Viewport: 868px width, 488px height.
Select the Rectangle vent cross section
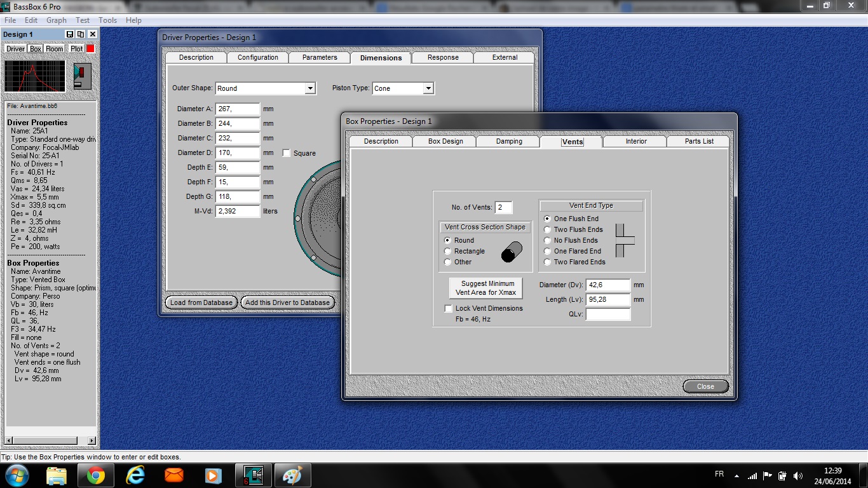448,252
